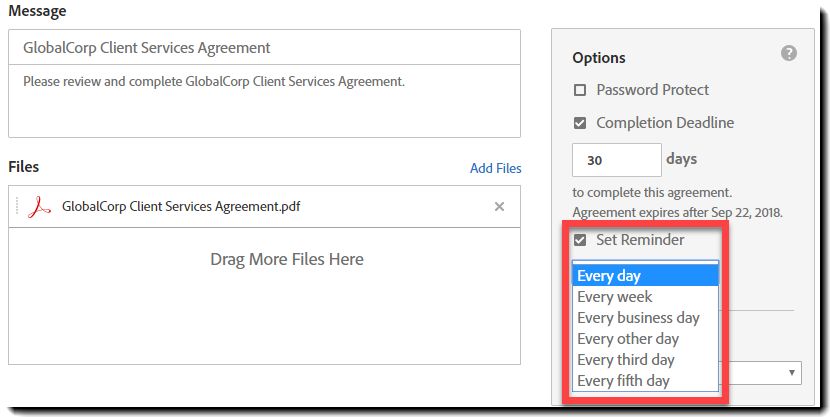Click the agreement name title field
The height and width of the screenshot is (417, 830).
[x=264, y=47]
